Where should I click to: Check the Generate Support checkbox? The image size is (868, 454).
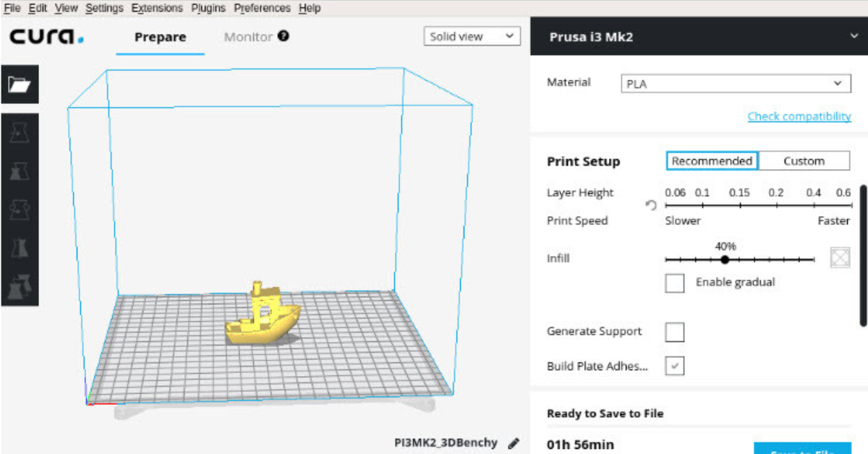point(675,332)
